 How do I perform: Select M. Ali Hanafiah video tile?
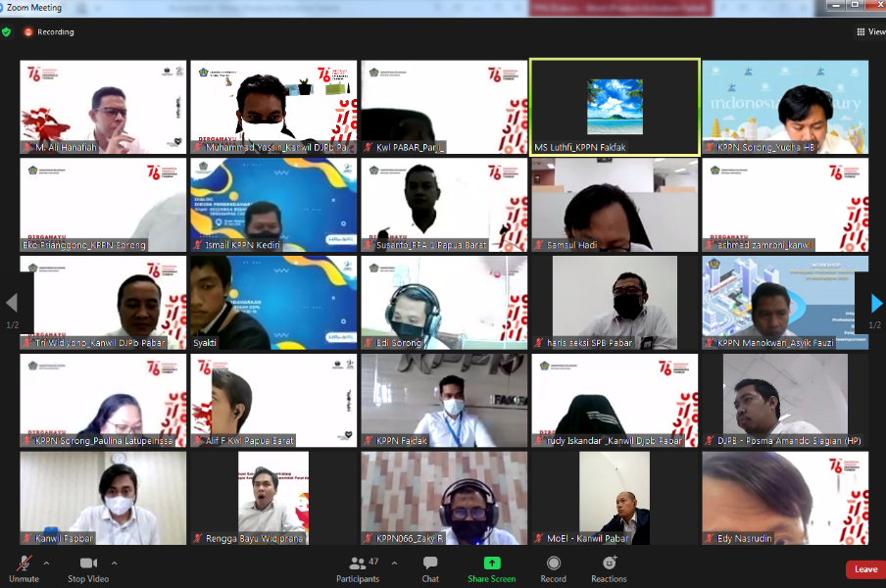[x=103, y=106]
